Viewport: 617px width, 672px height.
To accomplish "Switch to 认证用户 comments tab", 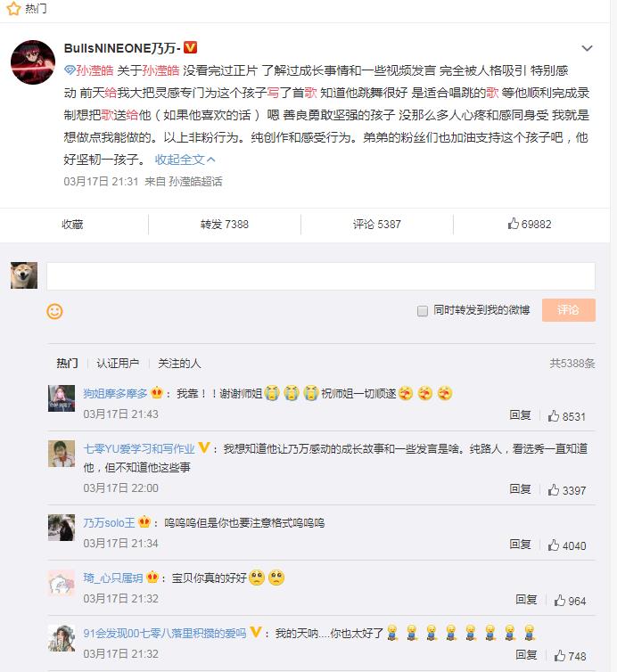I will pyautogui.click(x=118, y=364).
